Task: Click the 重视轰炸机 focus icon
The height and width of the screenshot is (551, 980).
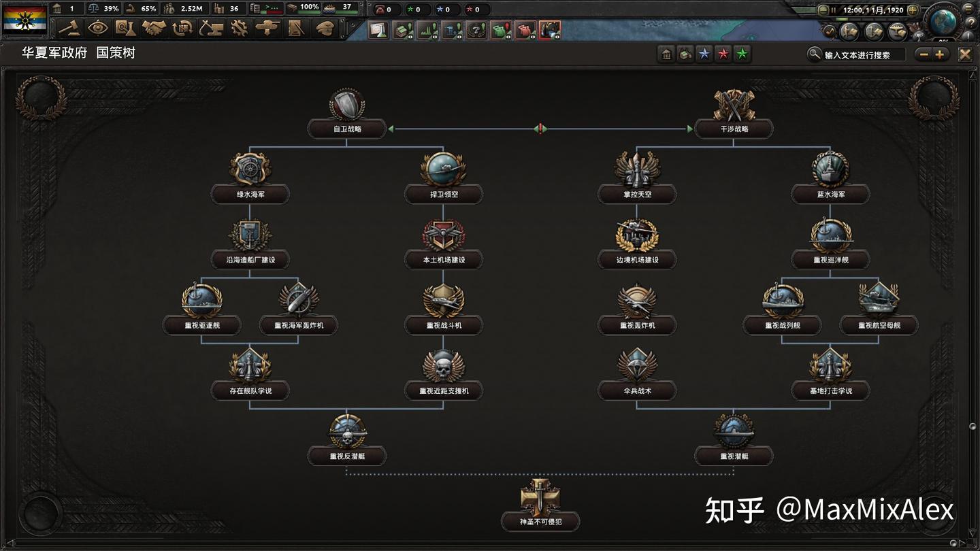Action: [638, 300]
